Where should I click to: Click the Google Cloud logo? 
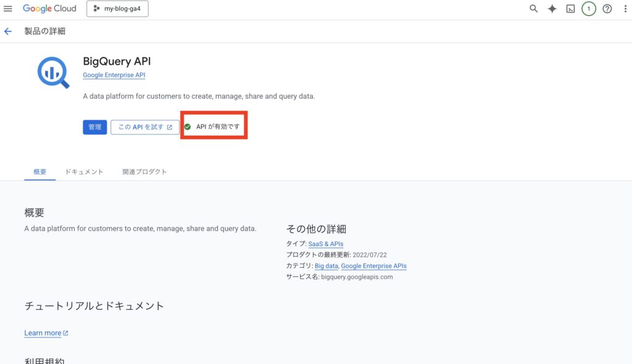tap(49, 9)
